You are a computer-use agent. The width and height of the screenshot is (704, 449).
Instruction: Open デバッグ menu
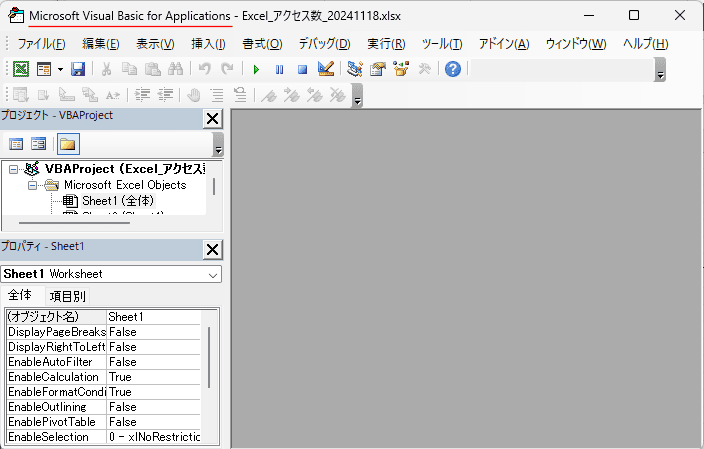point(325,44)
